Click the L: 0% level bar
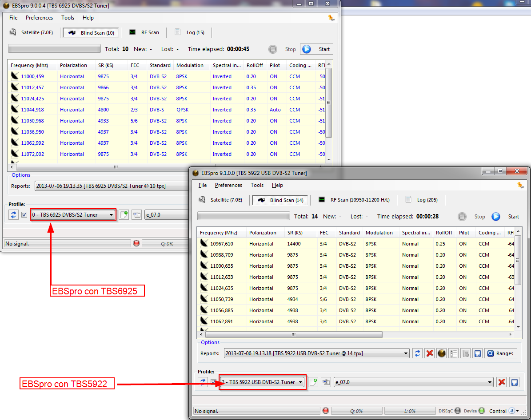The image size is (531, 420). pyautogui.click(x=410, y=411)
